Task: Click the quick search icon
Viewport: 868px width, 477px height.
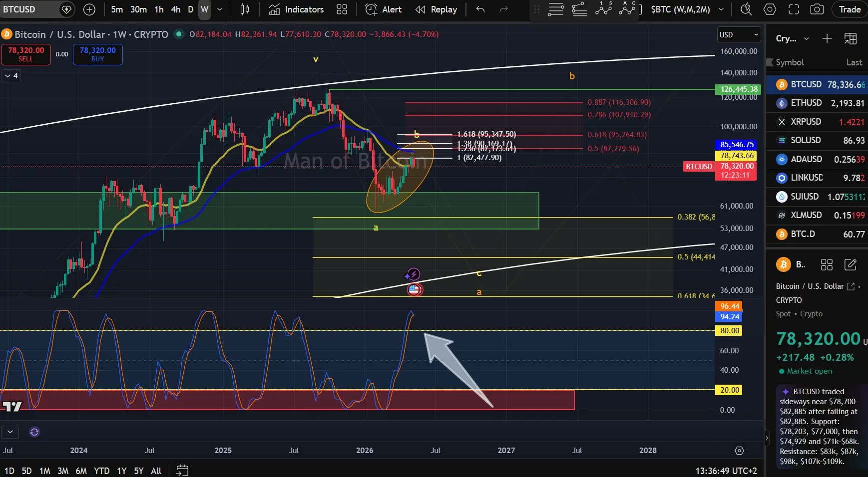Action: (x=746, y=9)
